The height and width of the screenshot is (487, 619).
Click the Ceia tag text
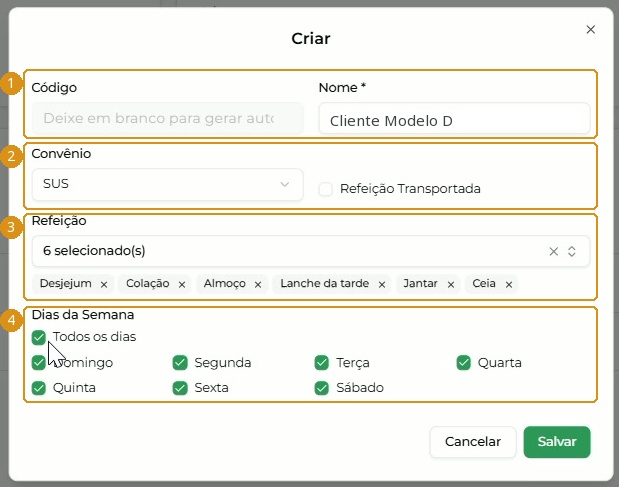pyautogui.click(x=484, y=283)
